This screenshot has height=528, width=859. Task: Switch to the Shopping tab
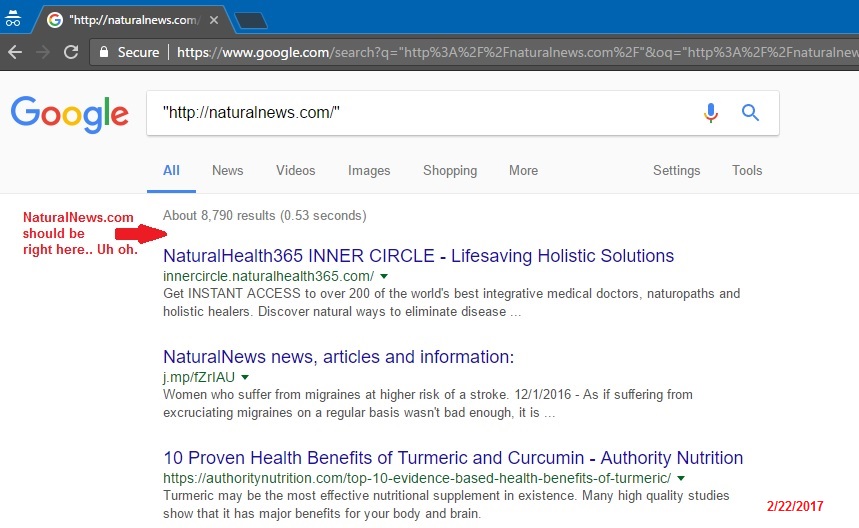click(x=450, y=171)
